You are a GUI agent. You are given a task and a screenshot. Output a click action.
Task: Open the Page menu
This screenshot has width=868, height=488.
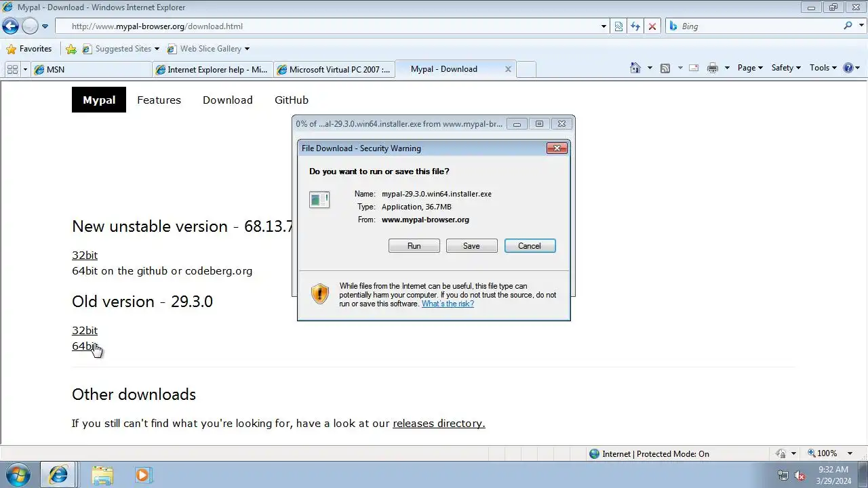750,68
